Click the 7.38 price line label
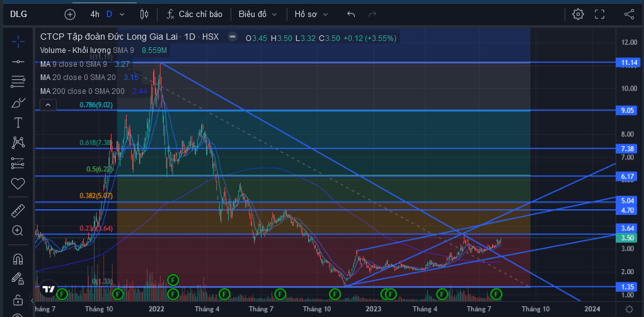This screenshot has height=317, width=644. [628, 148]
